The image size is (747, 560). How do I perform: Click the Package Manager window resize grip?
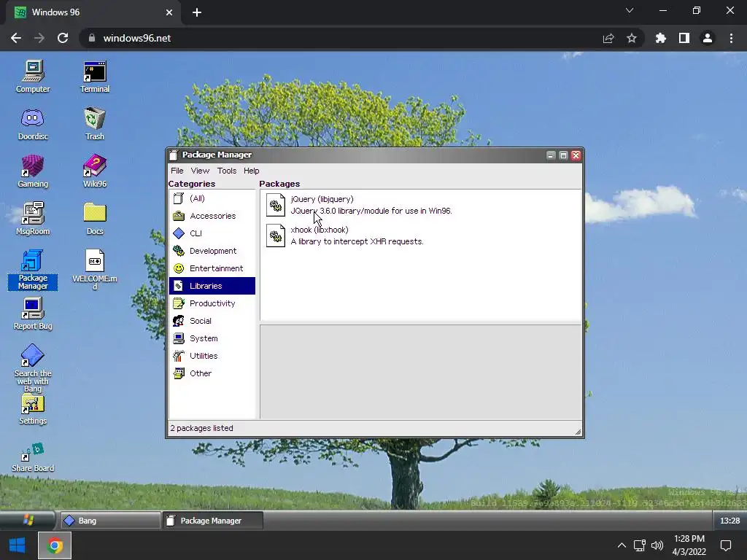coord(578,432)
